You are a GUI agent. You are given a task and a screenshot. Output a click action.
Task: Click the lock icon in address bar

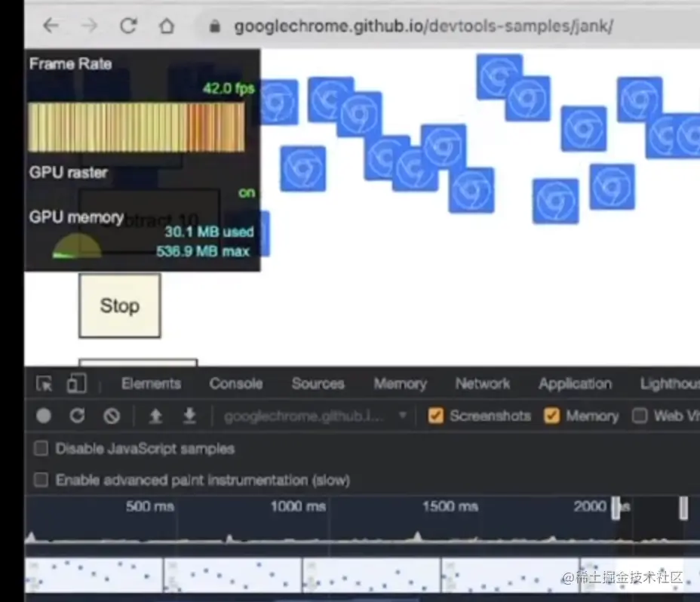(215, 26)
